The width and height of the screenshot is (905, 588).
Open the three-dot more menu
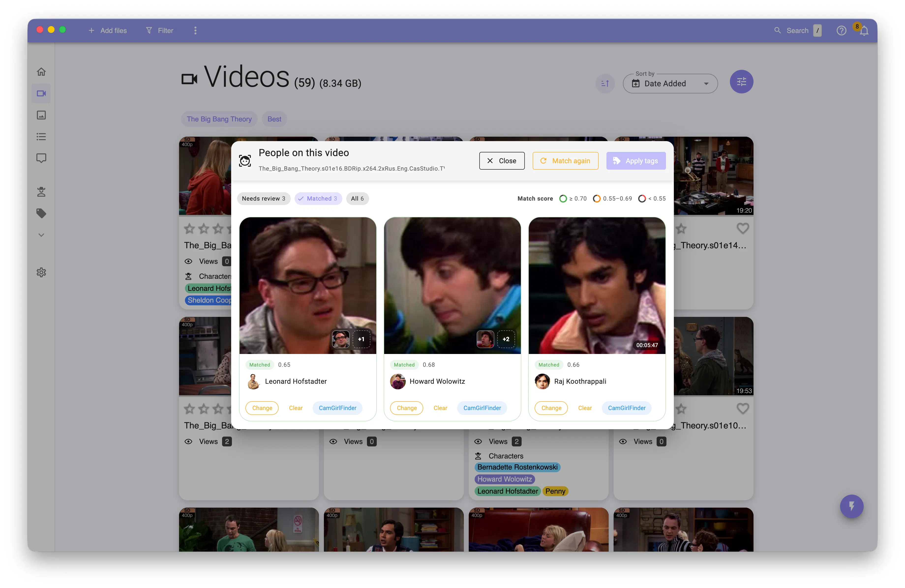tap(196, 30)
